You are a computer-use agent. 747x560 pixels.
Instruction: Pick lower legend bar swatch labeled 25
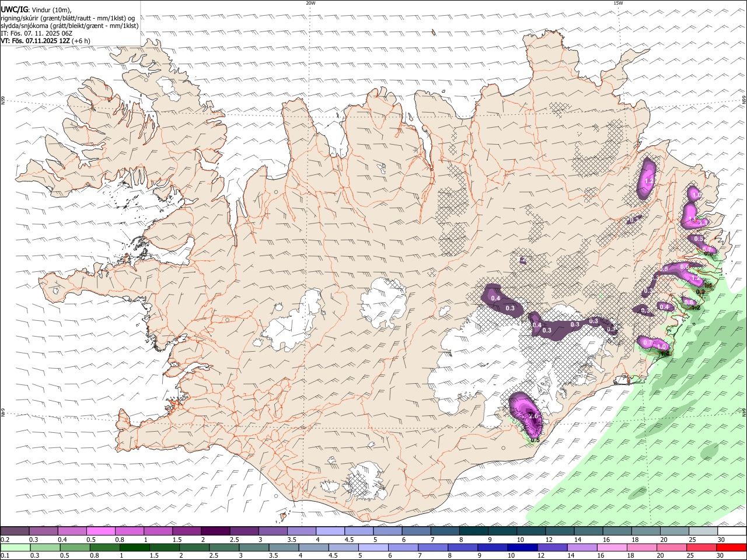(702, 548)
